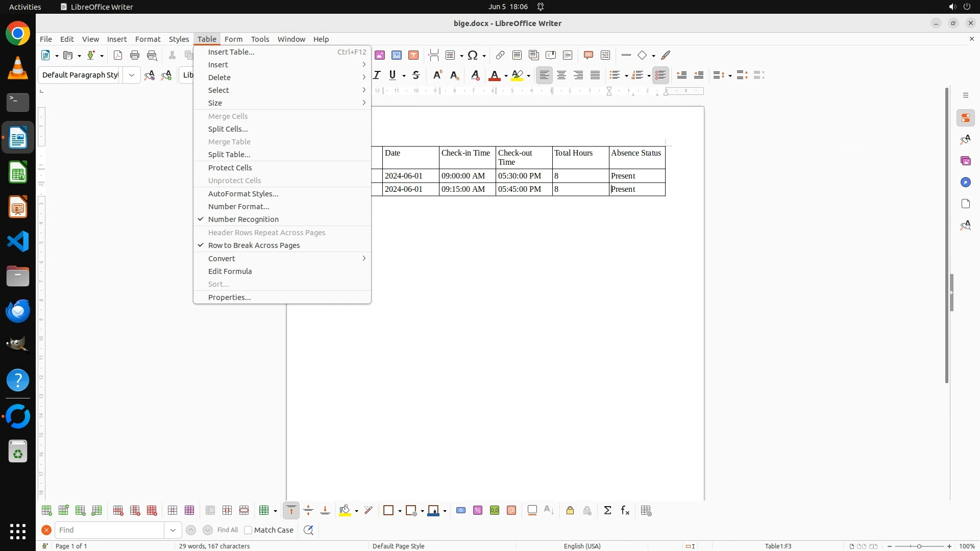The image size is (980, 551).
Task: Click the Justified alignment icon
Action: point(595,75)
